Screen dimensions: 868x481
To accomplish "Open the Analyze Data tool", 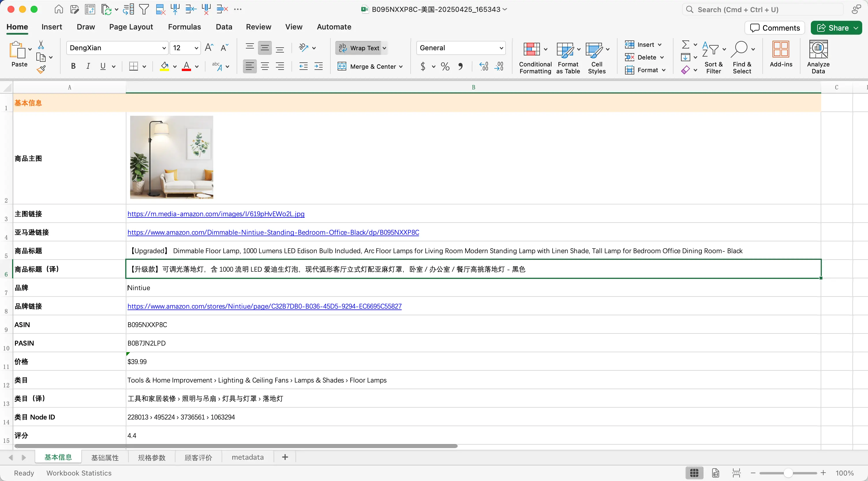I will pos(818,57).
